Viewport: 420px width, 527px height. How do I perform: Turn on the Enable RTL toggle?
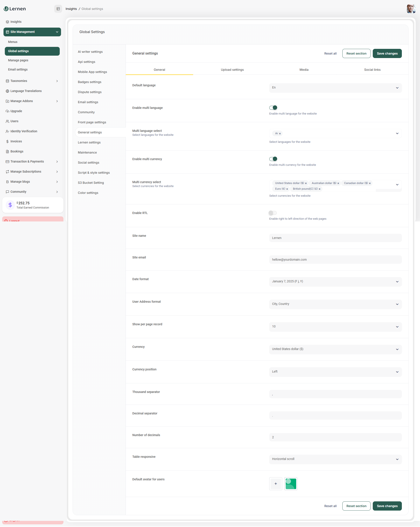click(273, 213)
